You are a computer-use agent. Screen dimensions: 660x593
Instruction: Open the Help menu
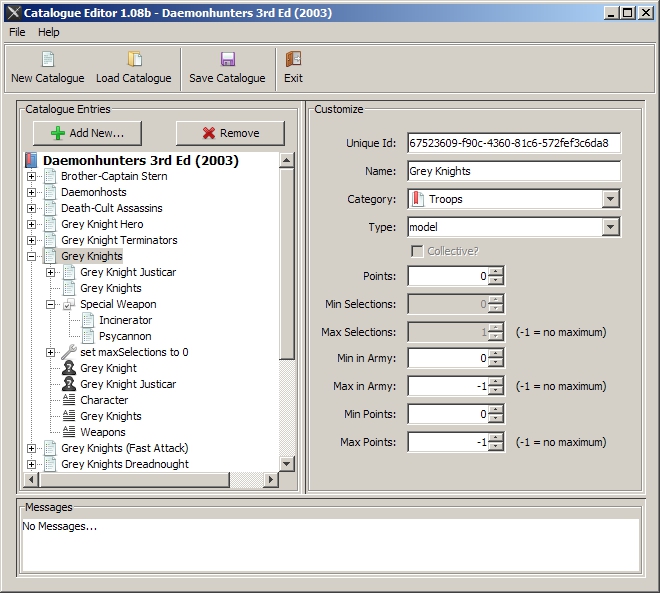point(48,32)
